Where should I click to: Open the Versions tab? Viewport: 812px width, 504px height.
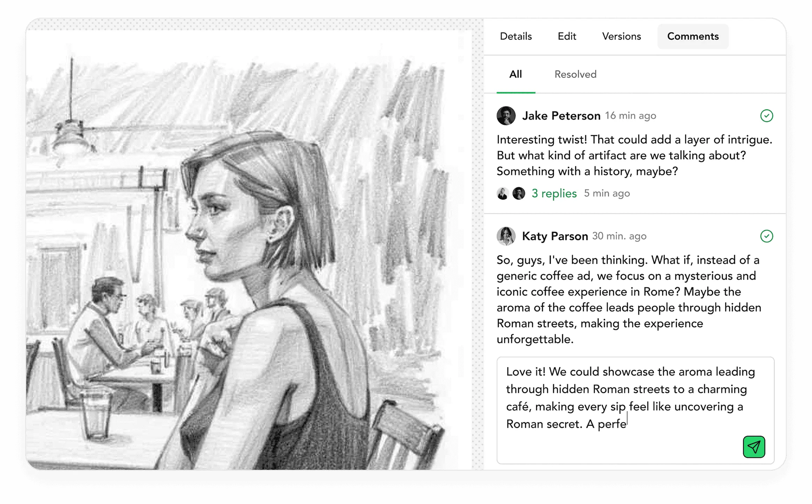(621, 36)
